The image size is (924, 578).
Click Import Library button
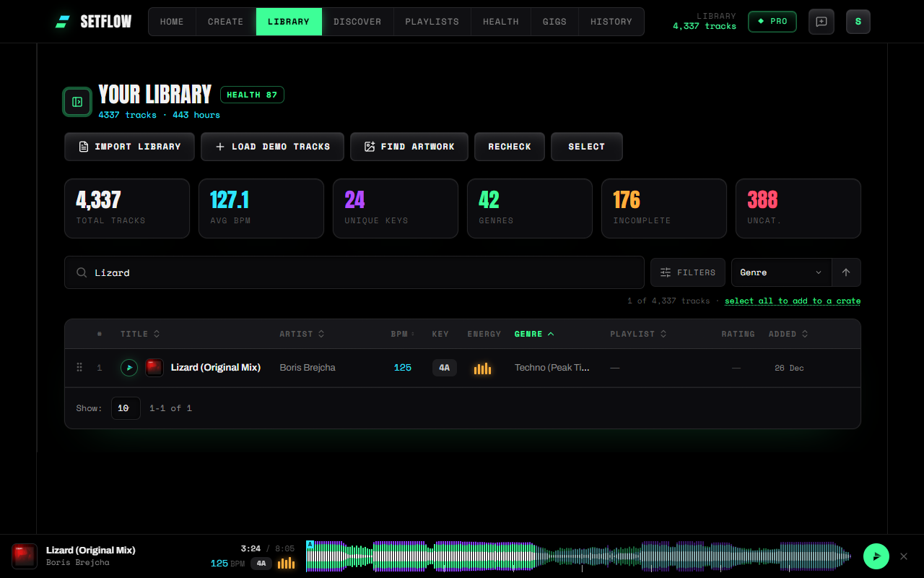[x=130, y=147]
